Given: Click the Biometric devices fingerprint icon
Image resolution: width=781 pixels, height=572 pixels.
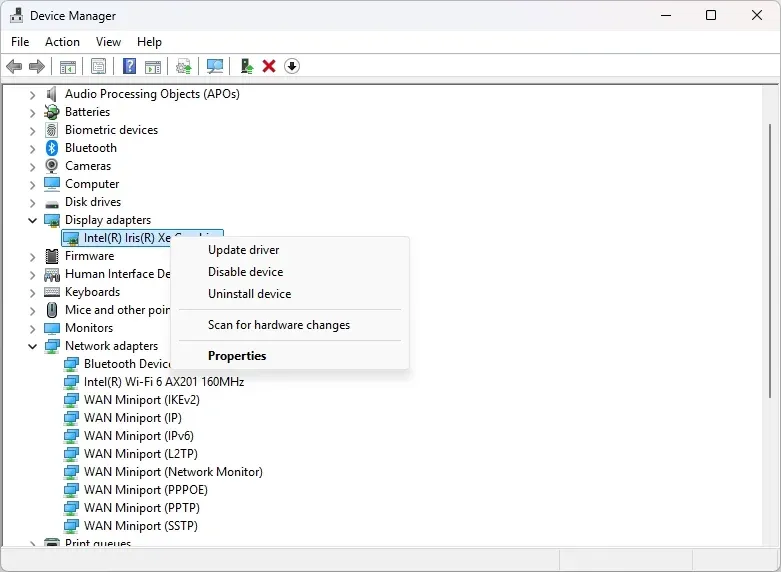Looking at the screenshot, I should point(52,130).
